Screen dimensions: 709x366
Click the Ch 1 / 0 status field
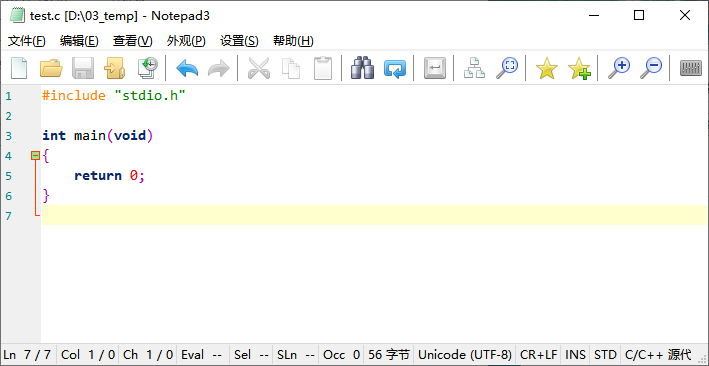click(148, 355)
